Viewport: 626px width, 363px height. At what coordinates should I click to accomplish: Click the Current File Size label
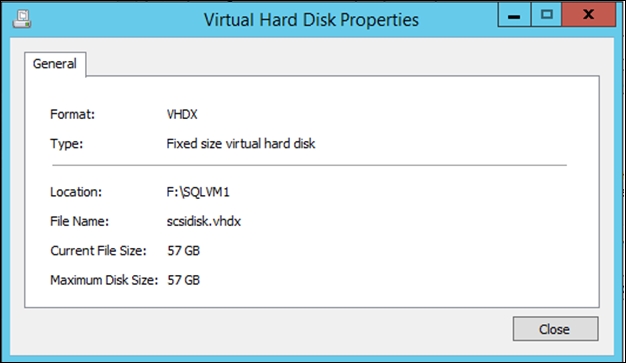[x=98, y=251]
